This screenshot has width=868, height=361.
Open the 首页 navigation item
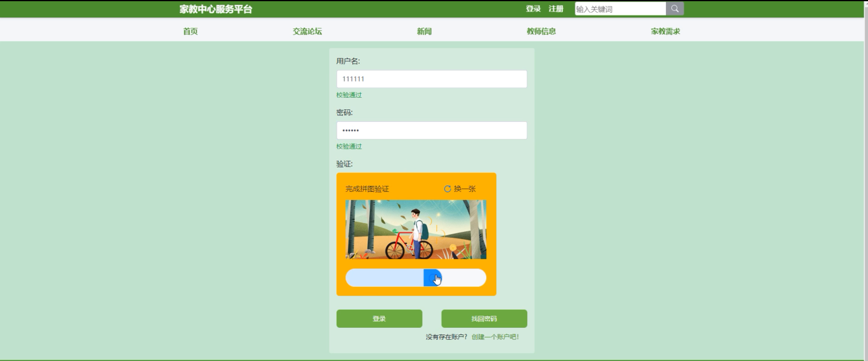pos(191,31)
